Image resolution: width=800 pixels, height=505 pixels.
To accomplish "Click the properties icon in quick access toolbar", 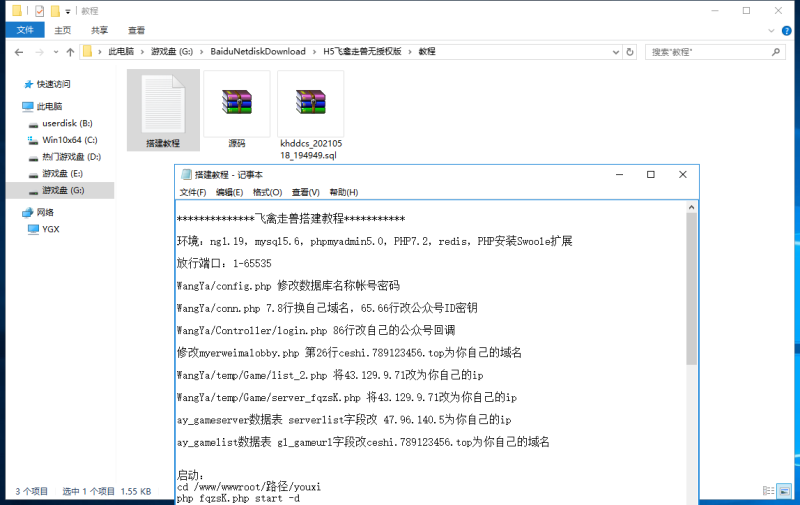I will tap(39, 11).
